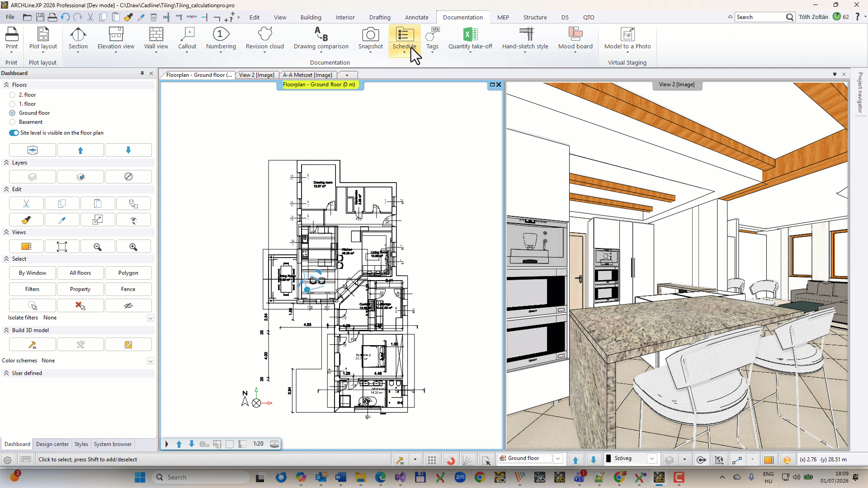Click the Save diskette icon
Image resolution: width=868 pixels, height=488 pixels.
[x=40, y=17]
